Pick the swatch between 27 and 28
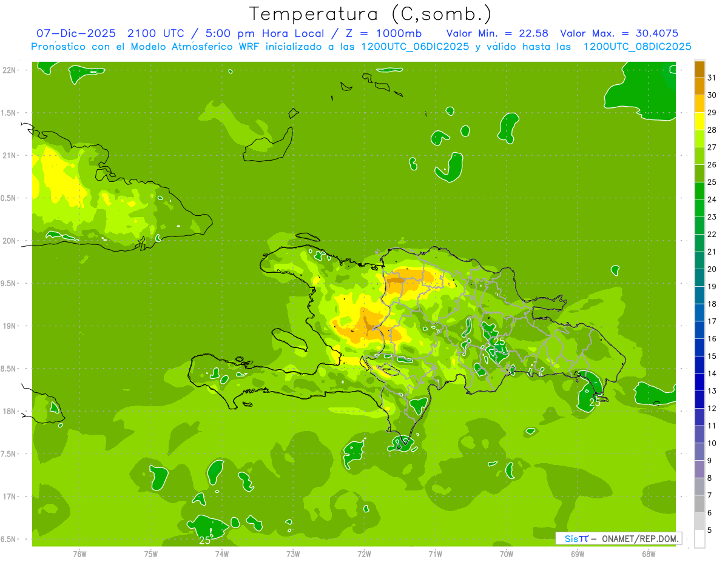Screen dimensions: 728x562 [x=700, y=138]
